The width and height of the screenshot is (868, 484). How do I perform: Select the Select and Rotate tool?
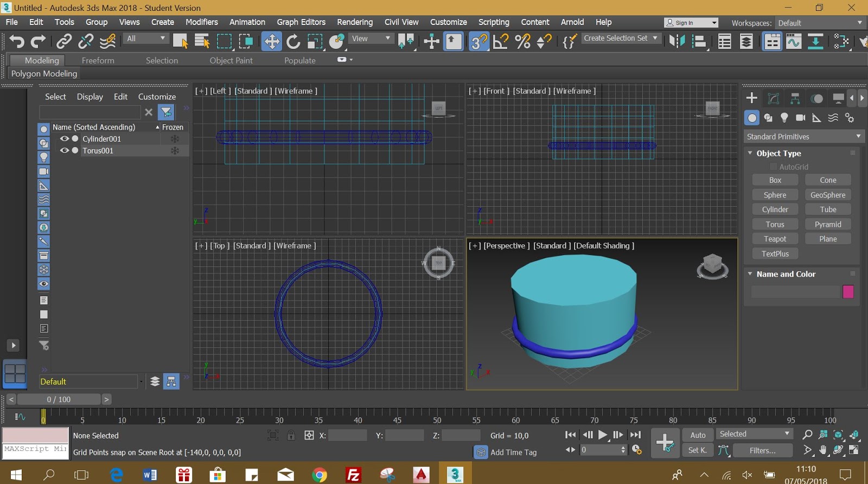pos(293,41)
